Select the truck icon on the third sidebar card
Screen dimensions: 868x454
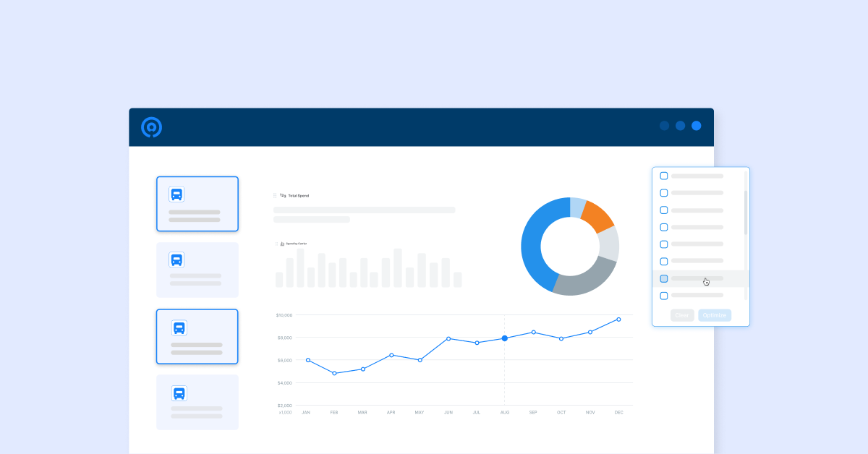click(178, 327)
